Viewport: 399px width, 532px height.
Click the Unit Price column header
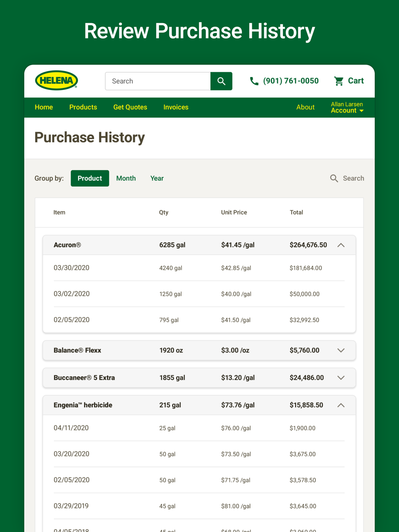pos(234,213)
